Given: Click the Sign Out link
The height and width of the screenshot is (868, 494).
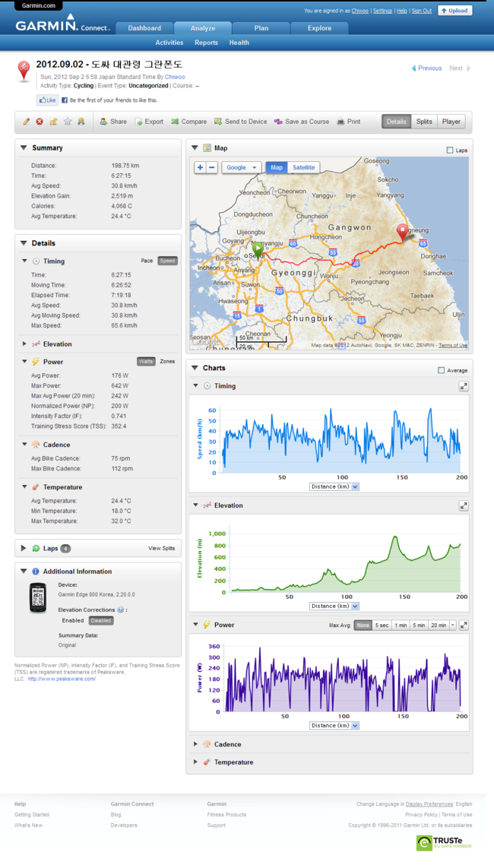Looking at the screenshot, I should (422, 11).
